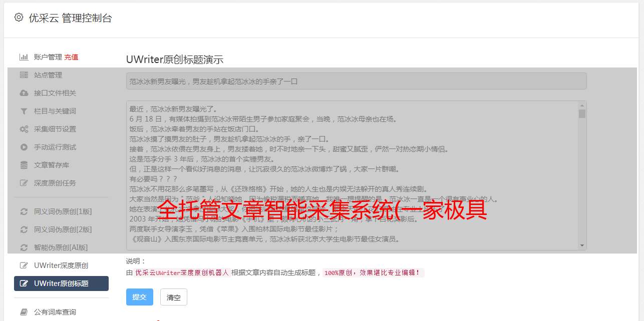Click the red 充值 link

(71, 57)
